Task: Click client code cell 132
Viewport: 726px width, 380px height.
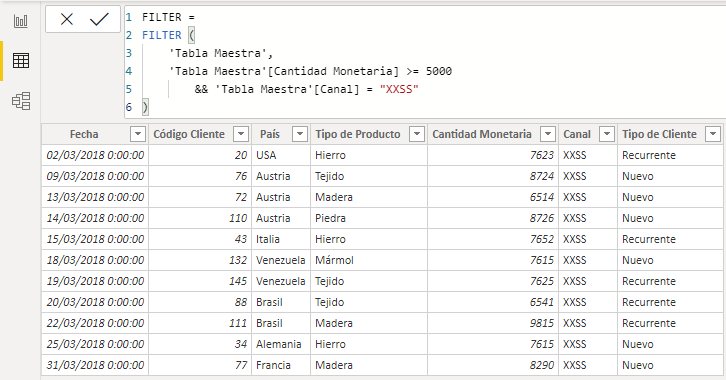Action: click(200, 260)
